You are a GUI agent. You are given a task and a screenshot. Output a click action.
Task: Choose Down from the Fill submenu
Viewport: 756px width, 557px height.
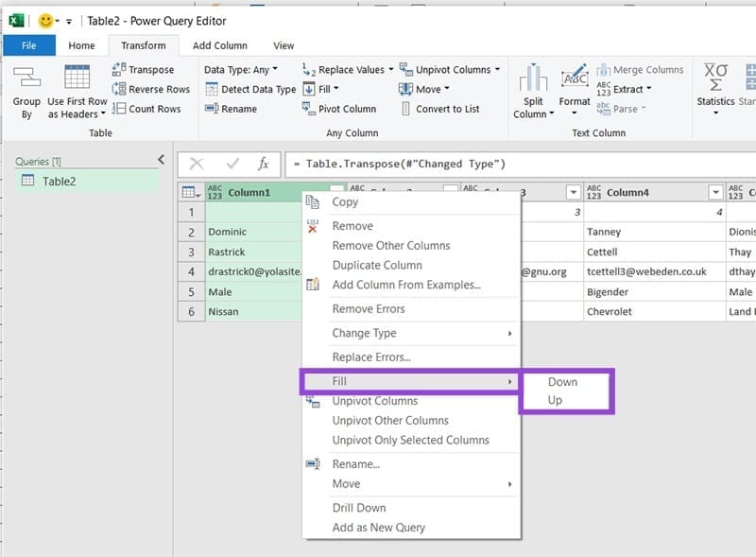click(564, 382)
